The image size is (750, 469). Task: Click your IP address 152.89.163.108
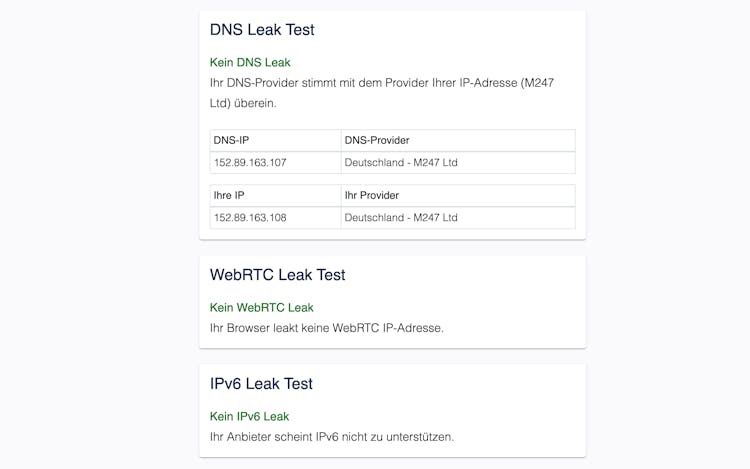(250, 218)
